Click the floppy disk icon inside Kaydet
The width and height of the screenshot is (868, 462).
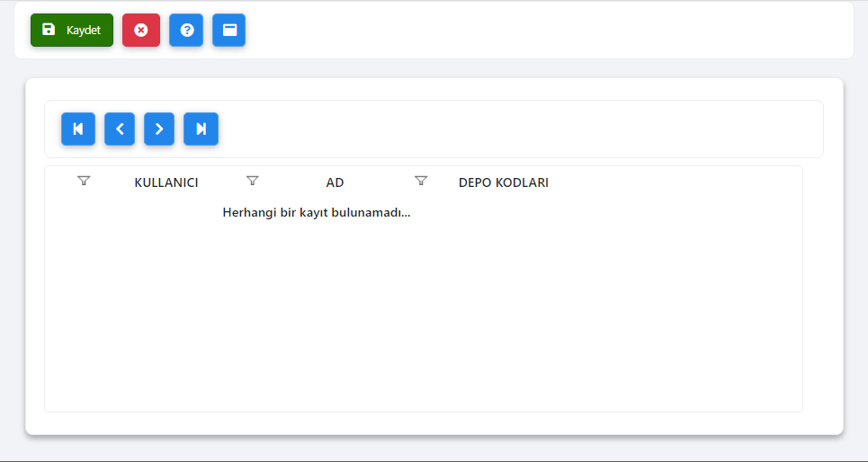49,30
